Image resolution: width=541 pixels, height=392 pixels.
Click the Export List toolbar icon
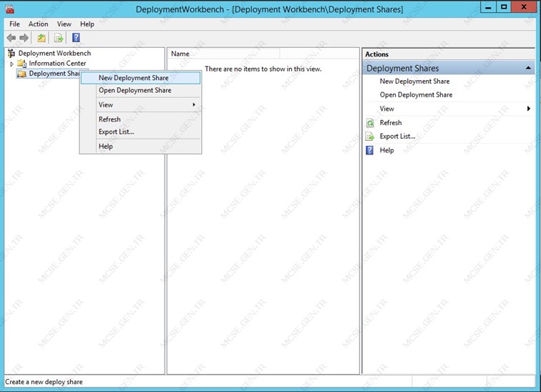(59, 38)
